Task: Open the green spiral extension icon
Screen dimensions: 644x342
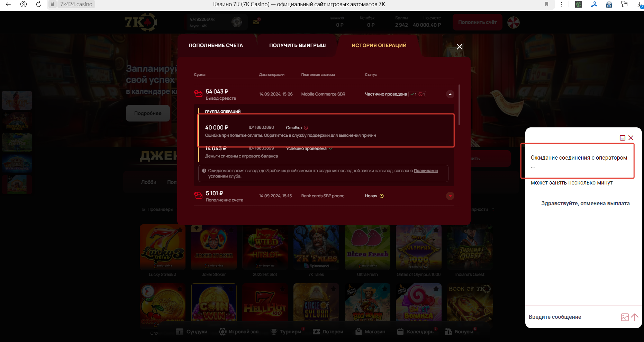Action: pos(579,4)
